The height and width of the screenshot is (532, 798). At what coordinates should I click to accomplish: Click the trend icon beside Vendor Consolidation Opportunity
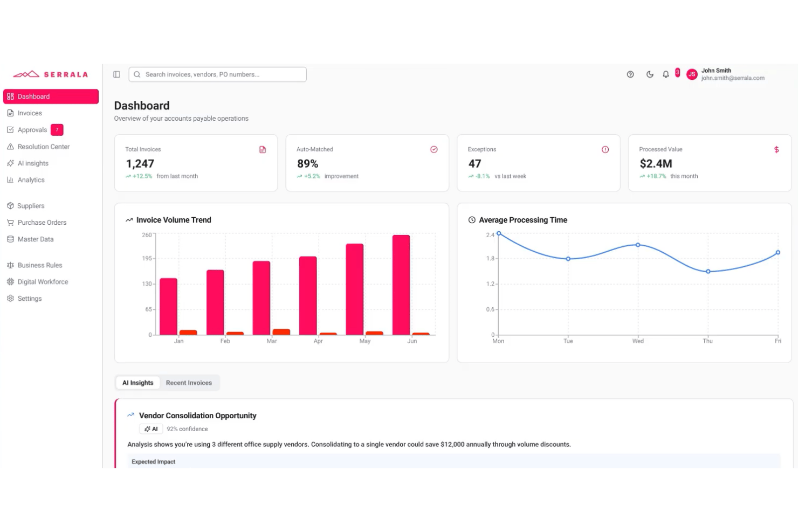(x=130, y=415)
